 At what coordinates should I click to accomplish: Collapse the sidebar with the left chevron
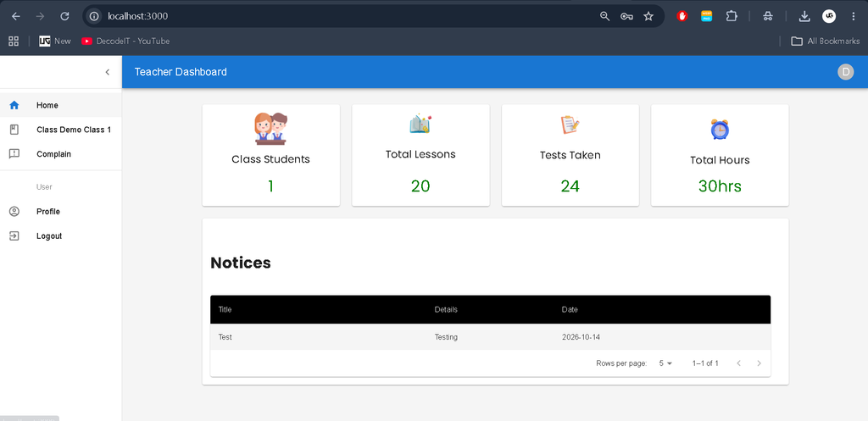coord(108,72)
